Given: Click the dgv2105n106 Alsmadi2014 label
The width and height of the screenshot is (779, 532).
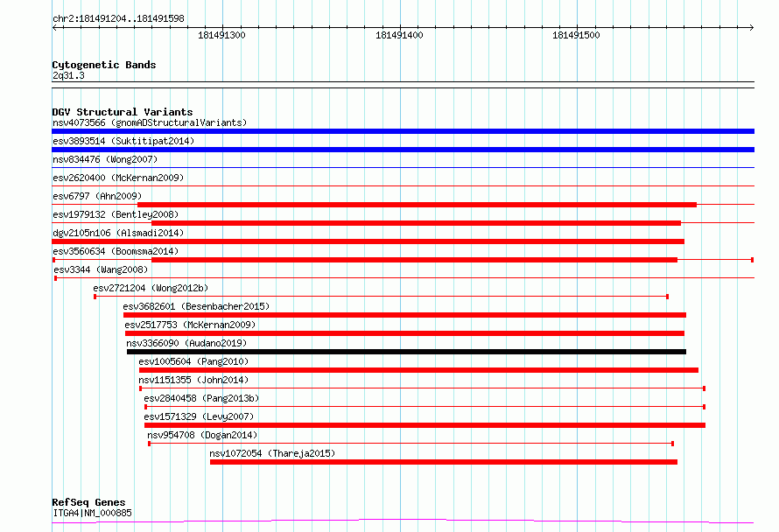Looking at the screenshot, I should [118, 233].
